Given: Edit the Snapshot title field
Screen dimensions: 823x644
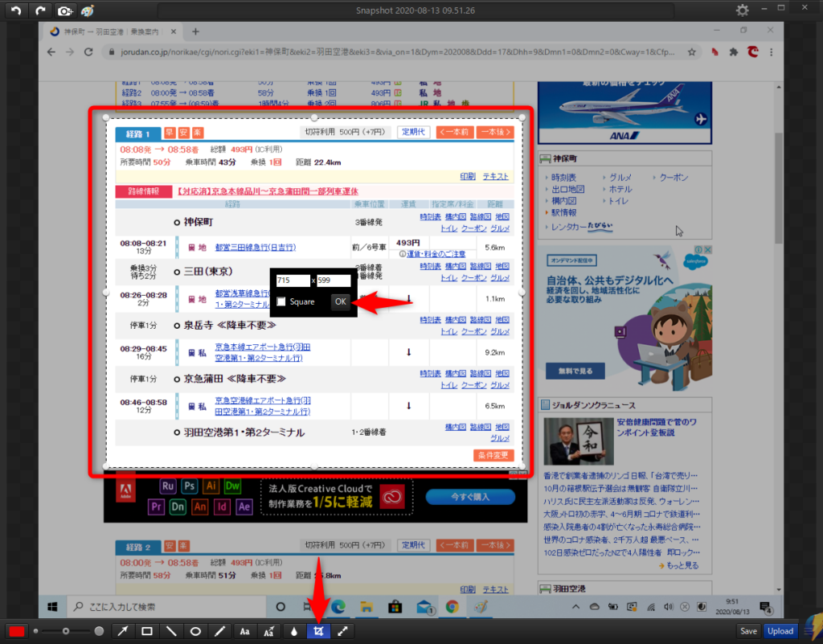Looking at the screenshot, I should (416, 10).
